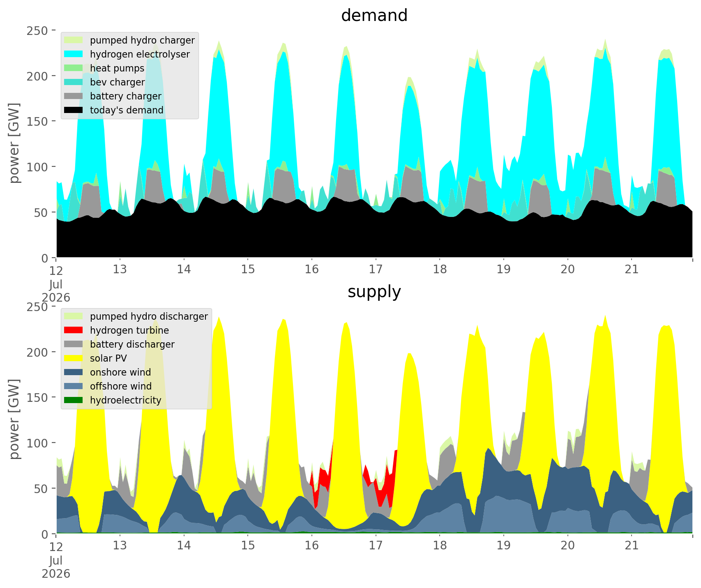Select the solar PV yellow legend swatch

74,358
